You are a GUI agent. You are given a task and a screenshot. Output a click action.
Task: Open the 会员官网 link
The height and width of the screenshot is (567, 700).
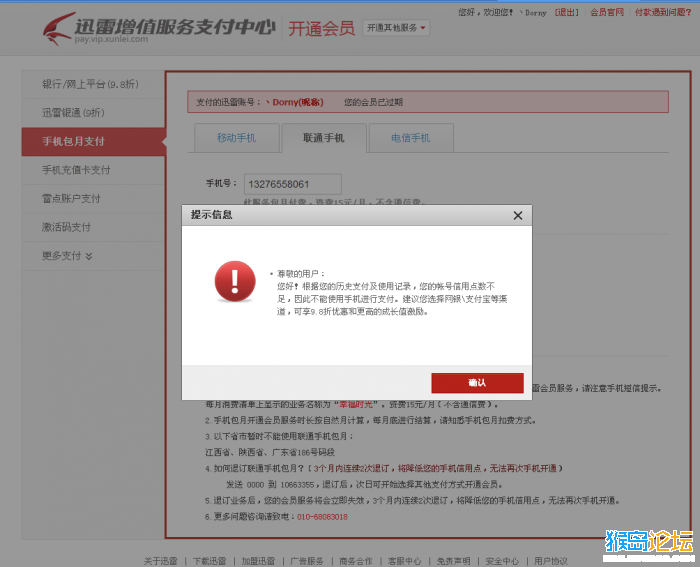pyautogui.click(x=607, y=13)
